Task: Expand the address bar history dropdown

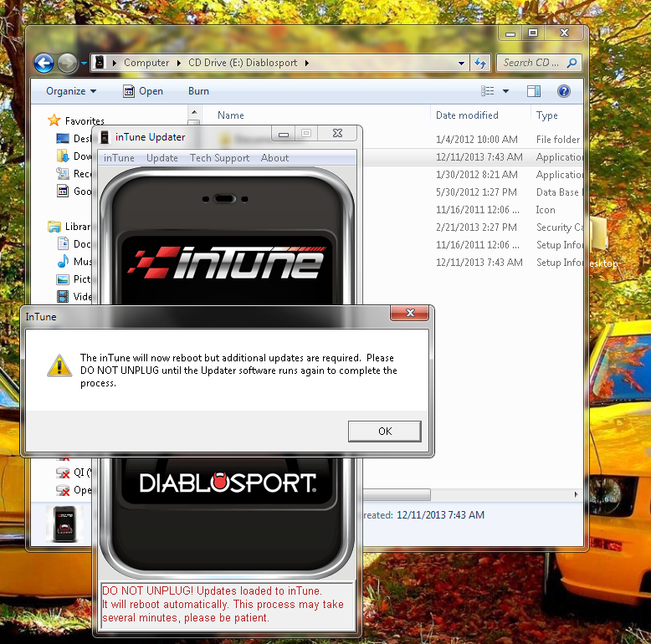Action: [461, 63]
